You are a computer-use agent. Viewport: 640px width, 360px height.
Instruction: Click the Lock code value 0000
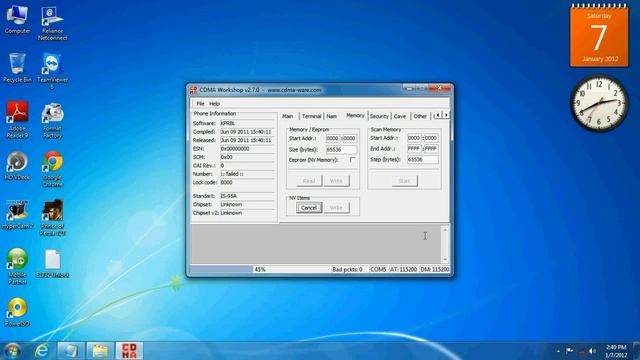point(247,182)
